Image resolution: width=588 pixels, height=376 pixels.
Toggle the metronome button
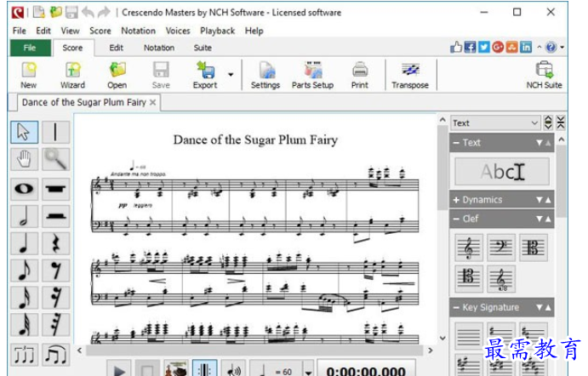pos(204,369)
